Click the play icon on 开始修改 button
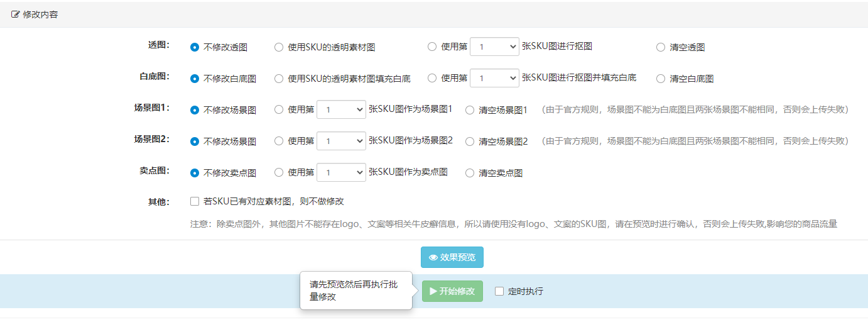 433,291
